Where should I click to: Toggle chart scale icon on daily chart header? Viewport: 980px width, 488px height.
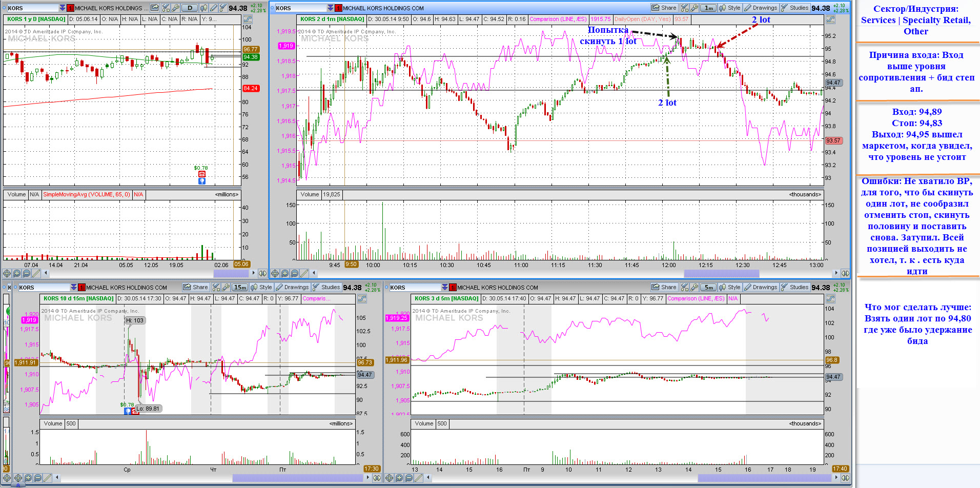pyautogui.click(x=248, y=19)
